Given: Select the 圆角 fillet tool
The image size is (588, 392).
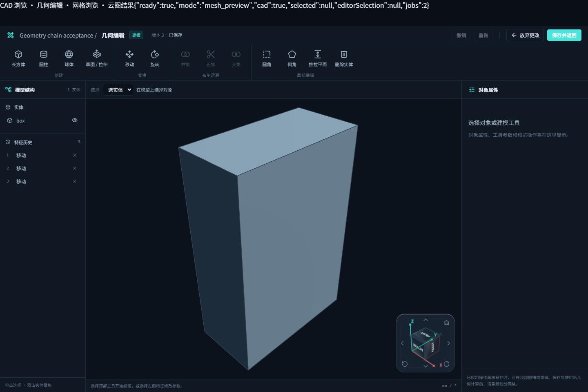Looking at the screenshot, I should tap(267, 58).
